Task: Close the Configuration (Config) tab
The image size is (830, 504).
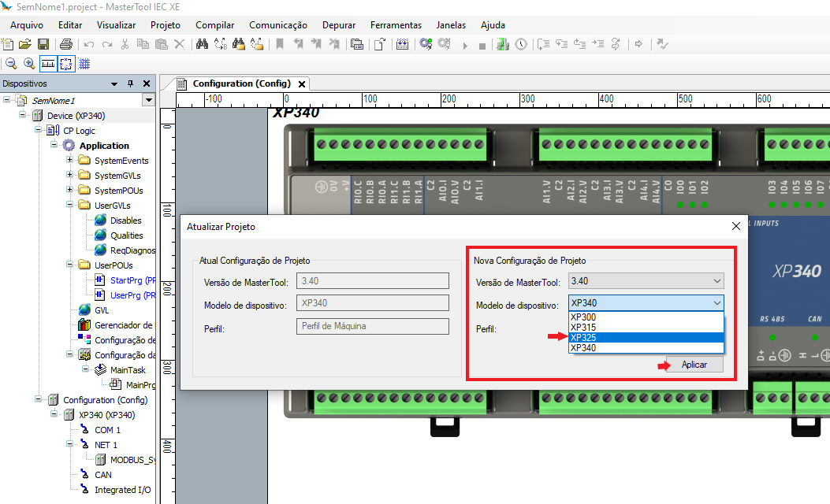Action: [302, 84]
